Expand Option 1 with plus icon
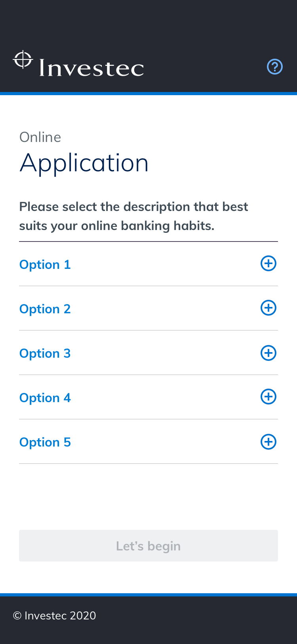Screen dimensions: 297x644 click(x=268, y=264)
